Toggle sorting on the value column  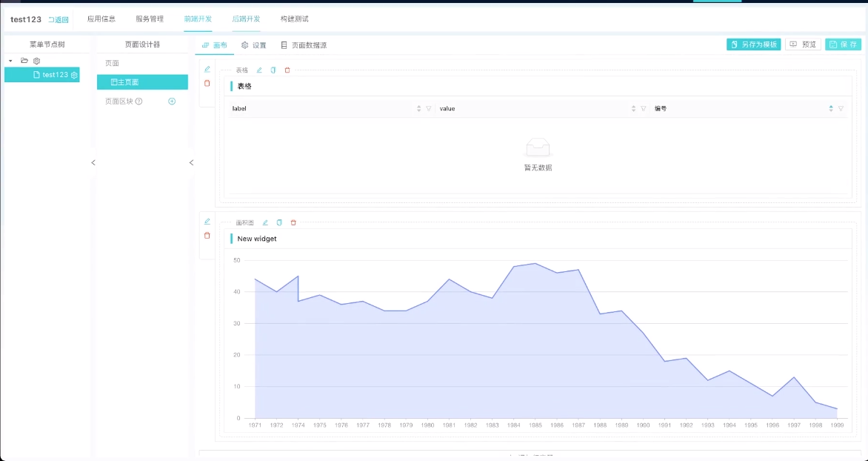633,108
